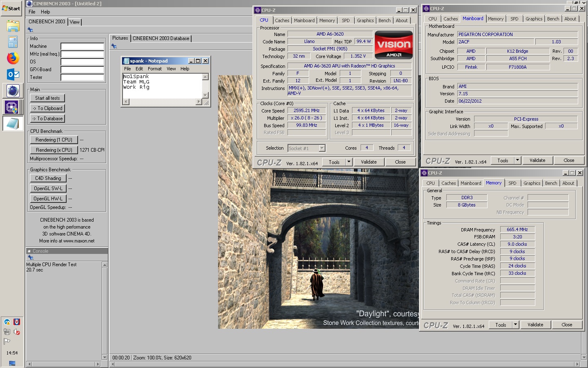
Task: Open Outlook from the taskbar
Action: (13, 74)
